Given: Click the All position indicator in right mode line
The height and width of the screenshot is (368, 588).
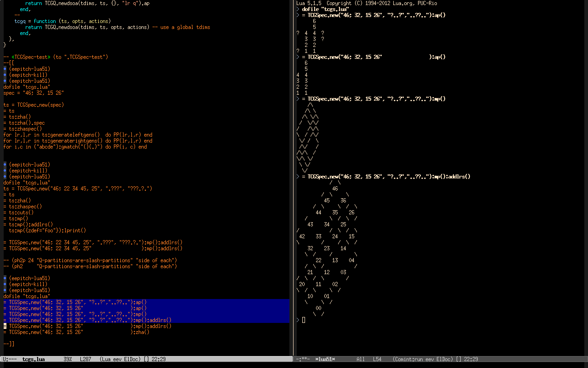Looking at the screenshot, I should [x=360, y=359].
